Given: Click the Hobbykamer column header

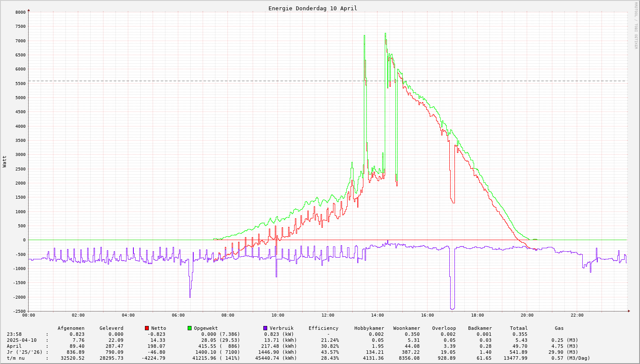Looking at the screenshot, I should coord(369,328).
